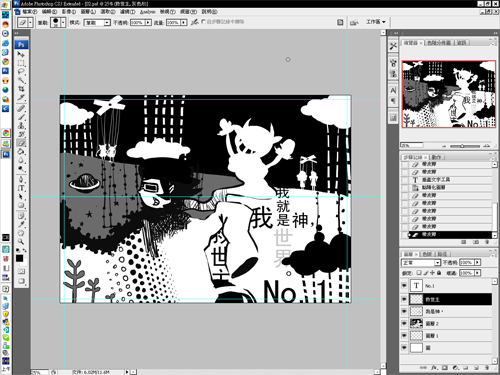500x375 pixels.
Task: Hide the third layer with eye icon
Action: point(404,311)
